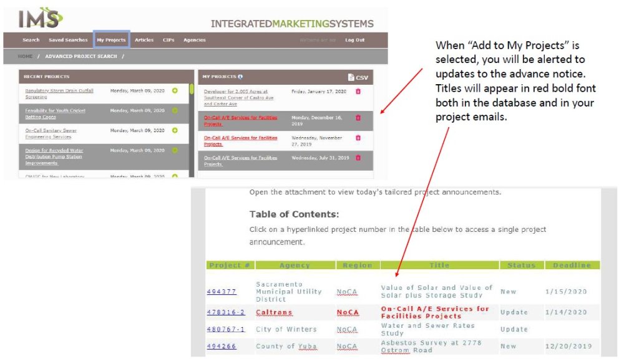
Task: Open the Articles section
Action: [144, 39]
